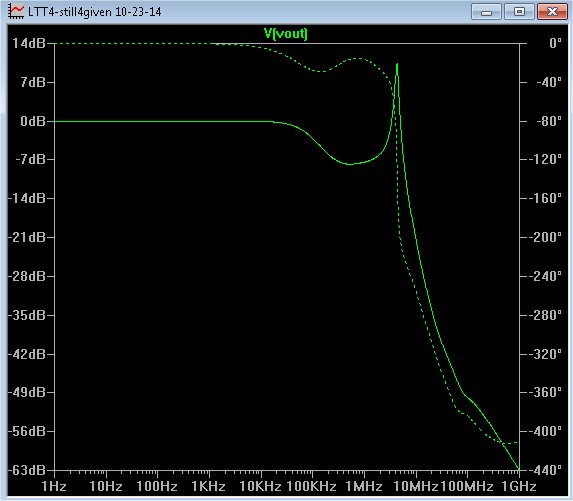Click the LTspice waveform window icon
The height and width of the screenshot is (501, 573).
pyautogui.click(x=16, y=12)
